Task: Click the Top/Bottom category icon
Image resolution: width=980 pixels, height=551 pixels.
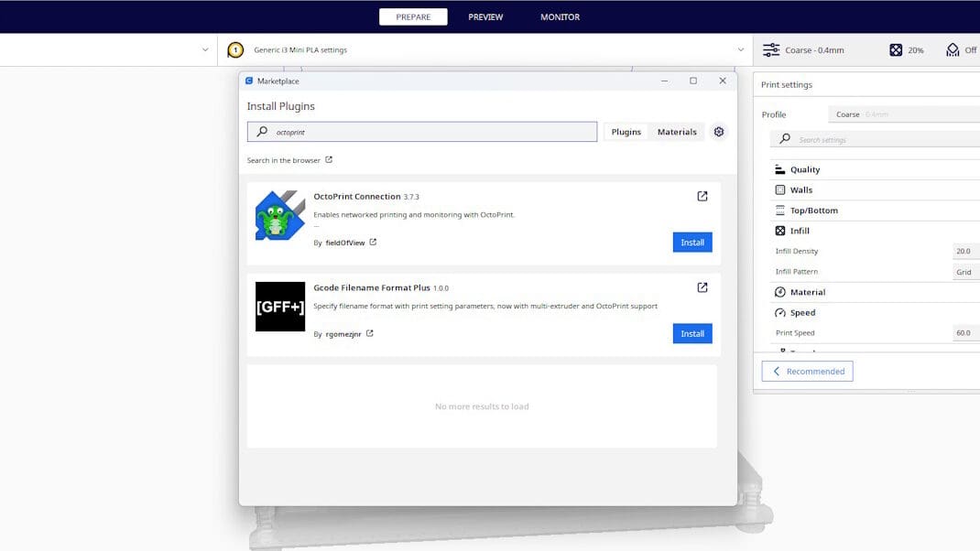Action: point(780,211)
